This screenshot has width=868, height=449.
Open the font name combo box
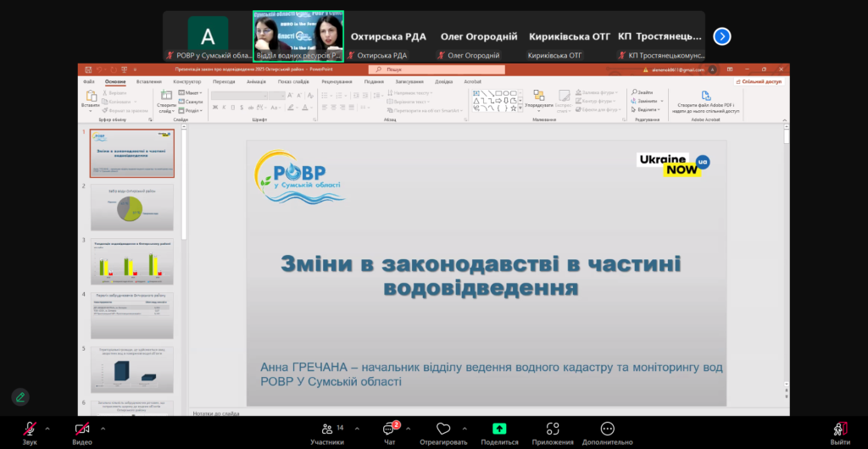click(x=239, y=96)
